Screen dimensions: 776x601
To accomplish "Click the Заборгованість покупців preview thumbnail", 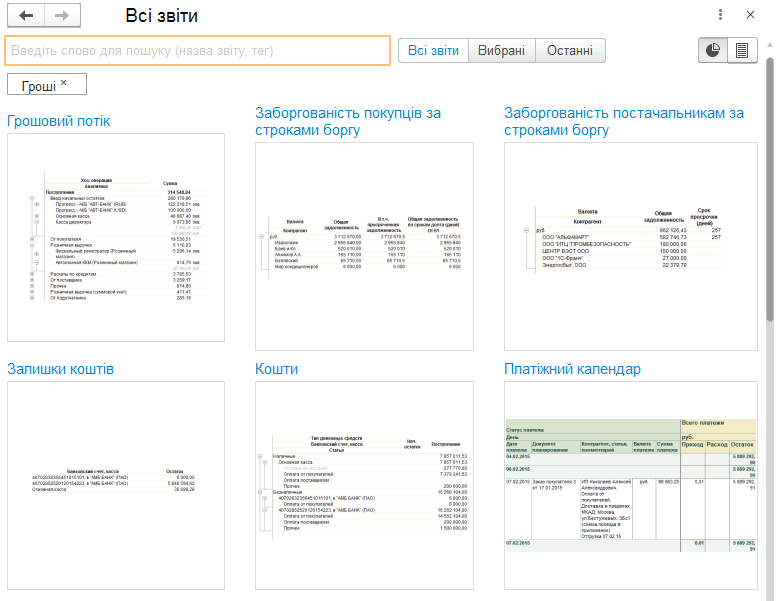I will click(x=364, y=247).
